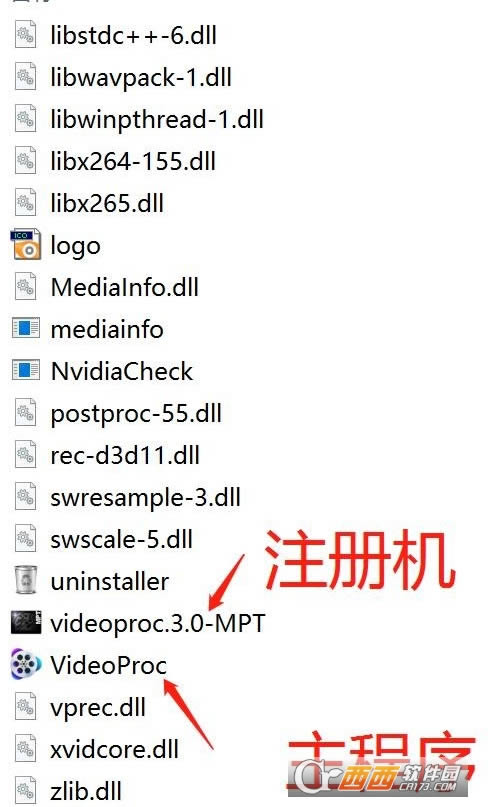
Task: Click the libwinpthread-1.dll file name
Action: click(x=157, y=119)
